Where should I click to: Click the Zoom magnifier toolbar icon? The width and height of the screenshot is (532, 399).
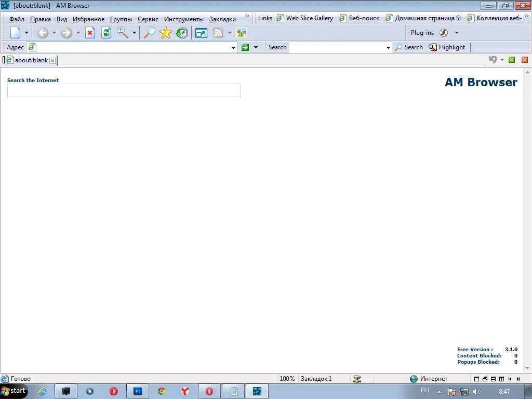(123, 33)
